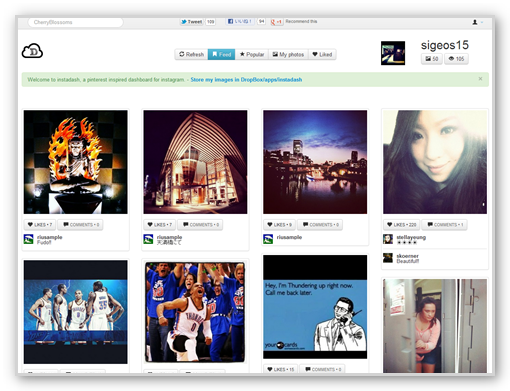Open the illuminated building photo
Viewport: 510px width, 391px height.
(x=195, y=162)
